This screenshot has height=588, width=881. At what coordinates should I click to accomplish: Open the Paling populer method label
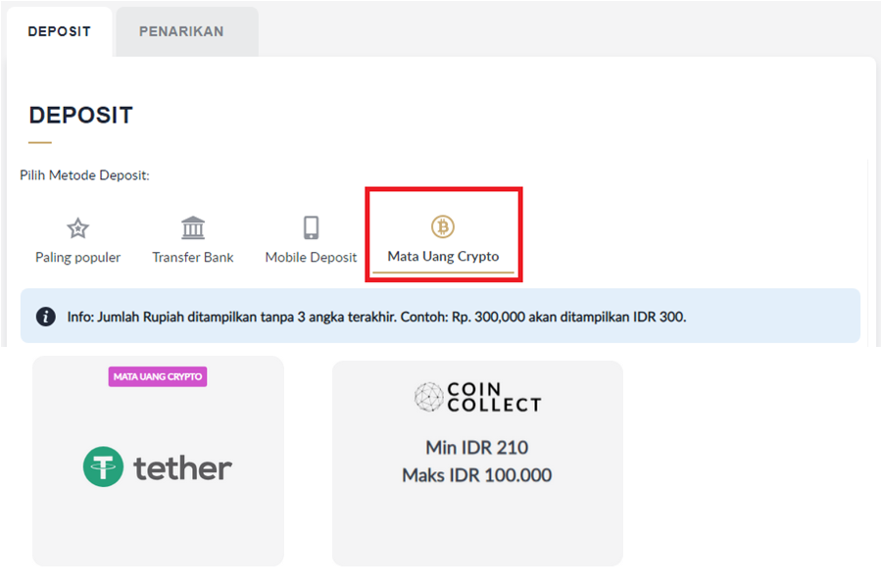[77, 257]
